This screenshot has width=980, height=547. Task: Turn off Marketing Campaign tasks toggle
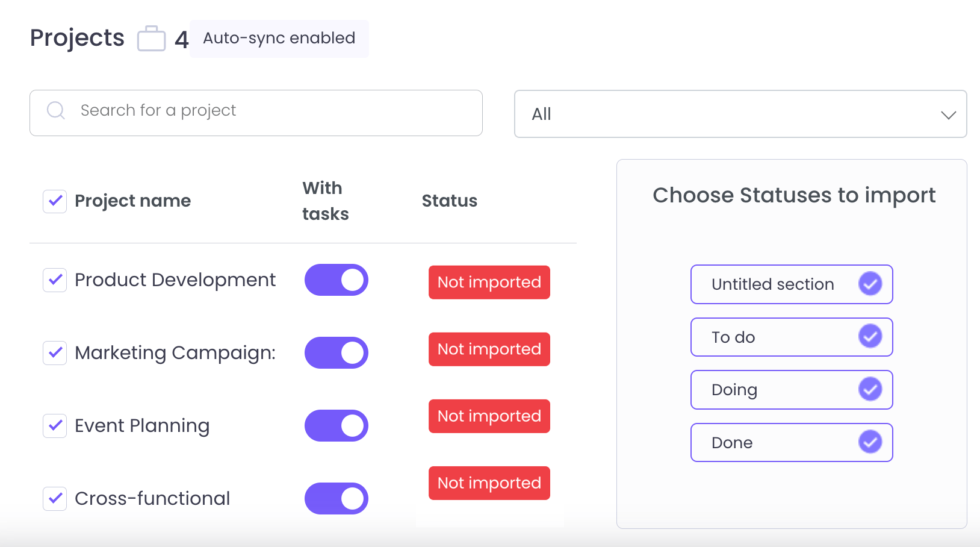click(336, 353)
